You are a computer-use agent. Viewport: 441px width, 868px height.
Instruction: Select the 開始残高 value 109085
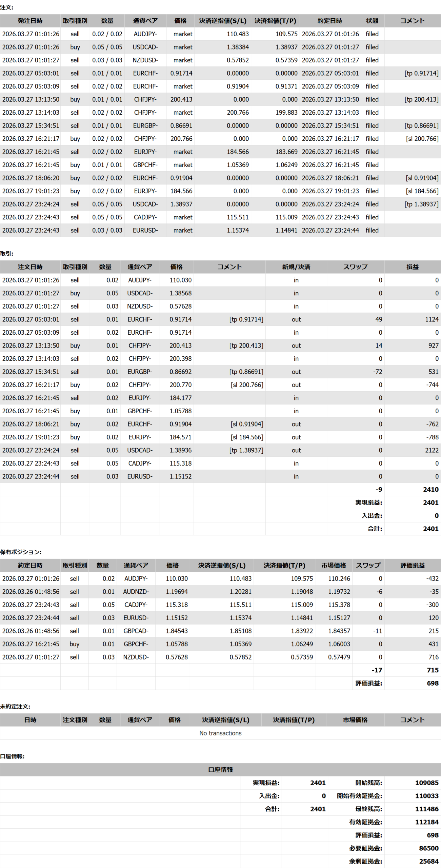click(426, 783)
